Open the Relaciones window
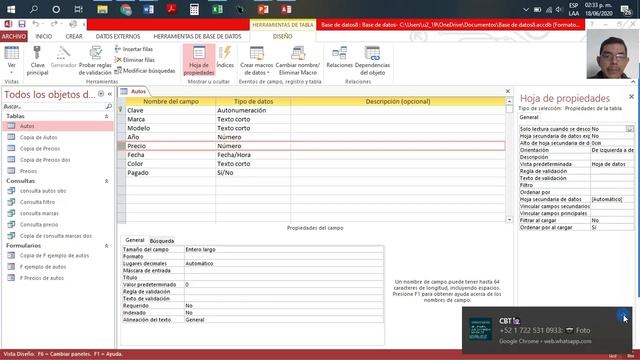 (x=339, y=57)
